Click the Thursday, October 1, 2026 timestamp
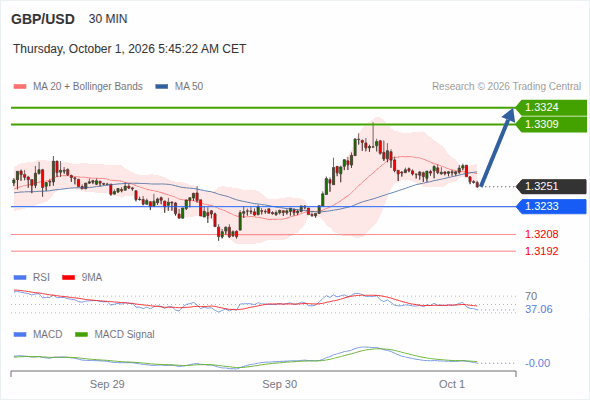The image size is (590, 400). [x=129, y=49]
